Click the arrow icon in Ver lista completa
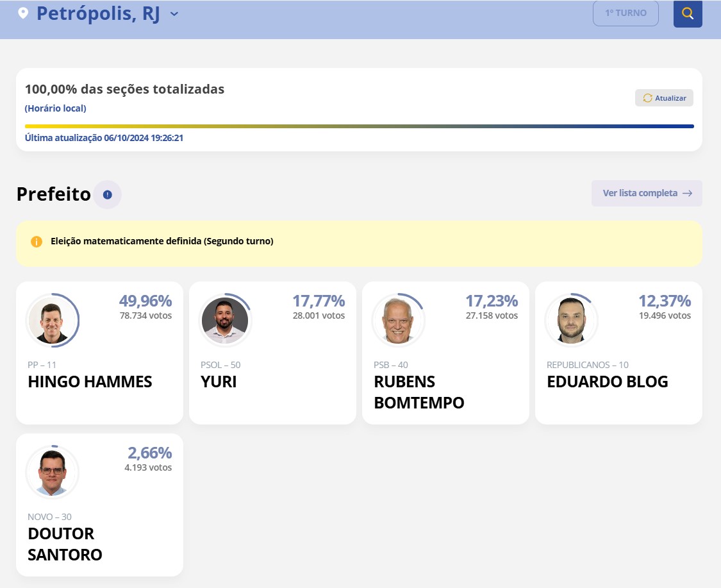The image size is (721, 588). (x=688, y=193)
